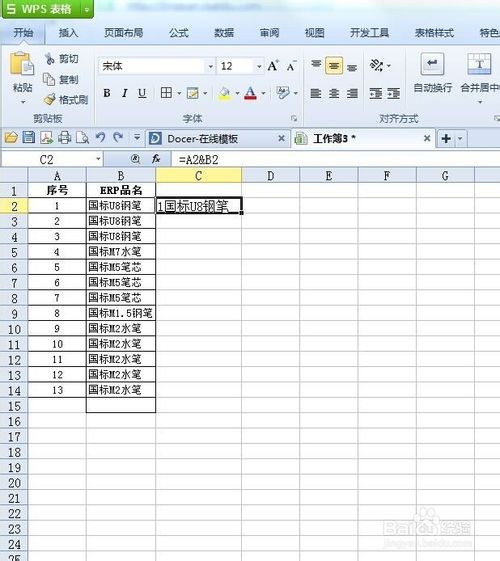Expand quick access toolbar options

tap(137, 137)
